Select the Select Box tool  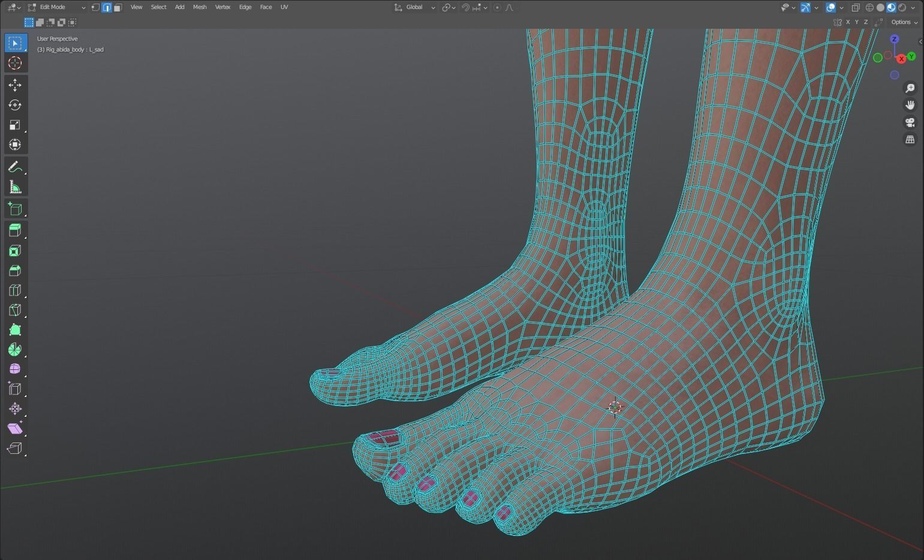tap(15, 43)
